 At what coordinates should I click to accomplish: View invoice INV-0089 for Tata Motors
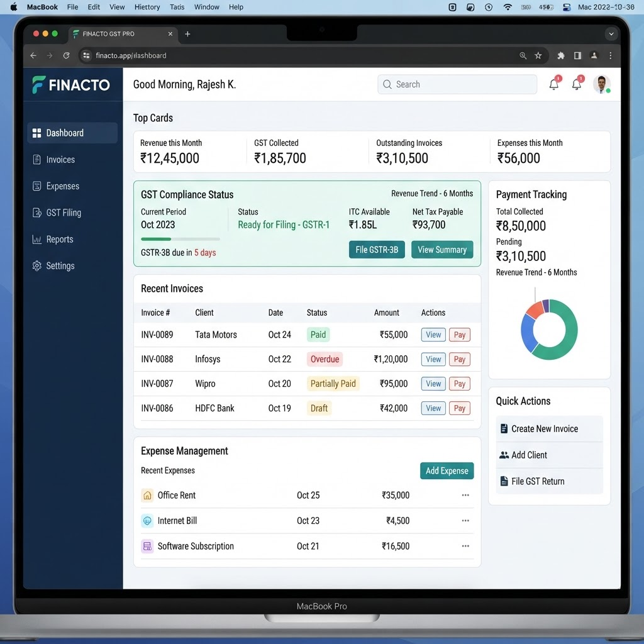[433, 335]
